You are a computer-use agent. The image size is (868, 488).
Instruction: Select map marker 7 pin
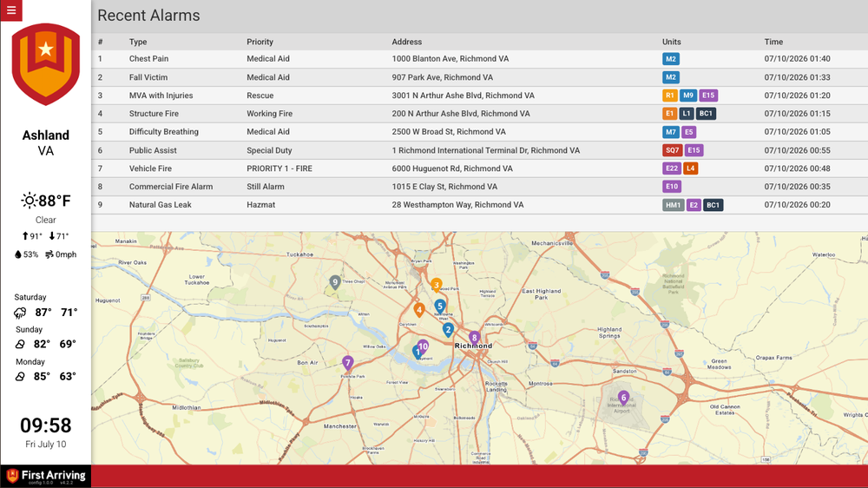point(348,363)
